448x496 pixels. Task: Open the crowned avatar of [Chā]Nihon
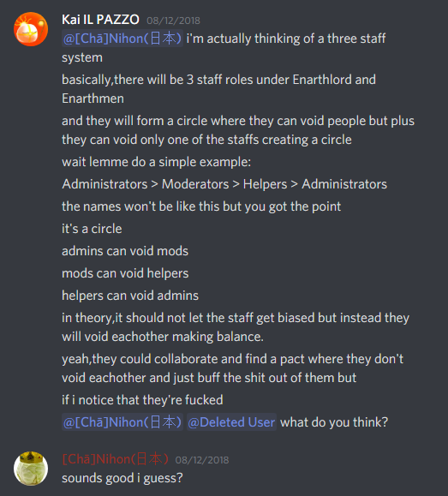point(31,469)
